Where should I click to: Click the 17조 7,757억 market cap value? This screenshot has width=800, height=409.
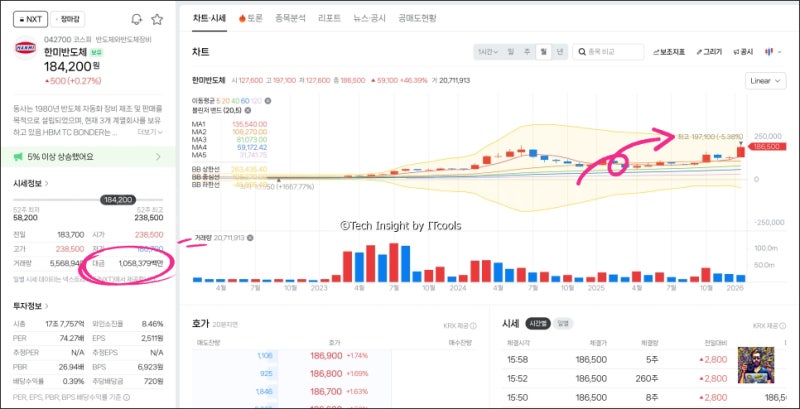tap(64, 323)
